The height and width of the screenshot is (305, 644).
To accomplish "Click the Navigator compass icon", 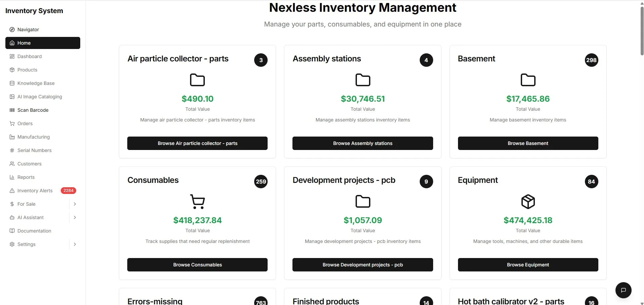I will click(x=12, y=30).
